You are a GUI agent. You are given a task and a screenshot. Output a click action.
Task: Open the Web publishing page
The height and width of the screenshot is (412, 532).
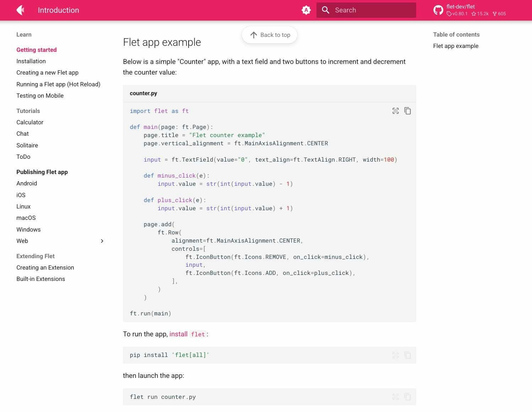(x=22, y=241)
